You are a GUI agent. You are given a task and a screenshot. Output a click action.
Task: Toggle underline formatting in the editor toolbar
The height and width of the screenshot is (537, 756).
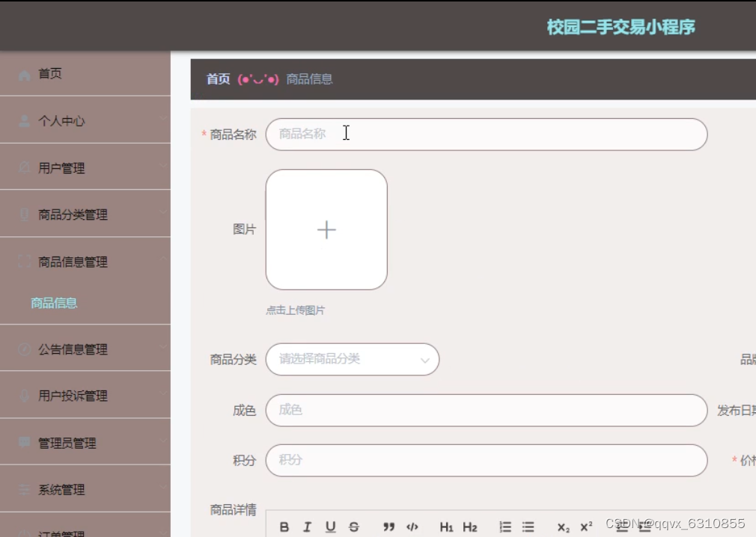tap(330, 527)
